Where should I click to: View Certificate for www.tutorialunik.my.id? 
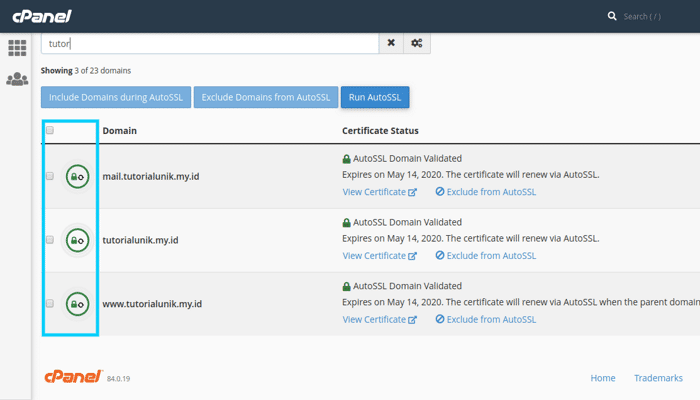point(379,320)
